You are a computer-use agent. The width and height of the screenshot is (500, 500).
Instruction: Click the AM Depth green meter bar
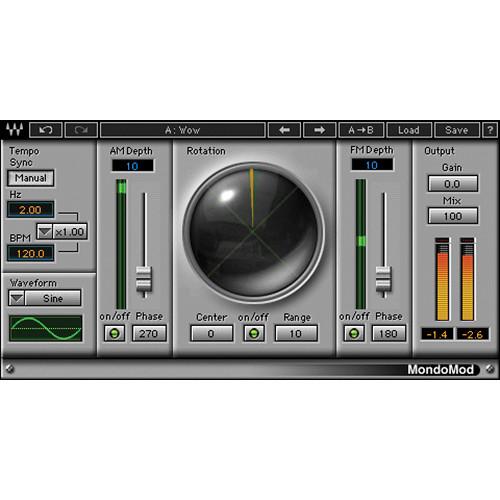point(121,244)
